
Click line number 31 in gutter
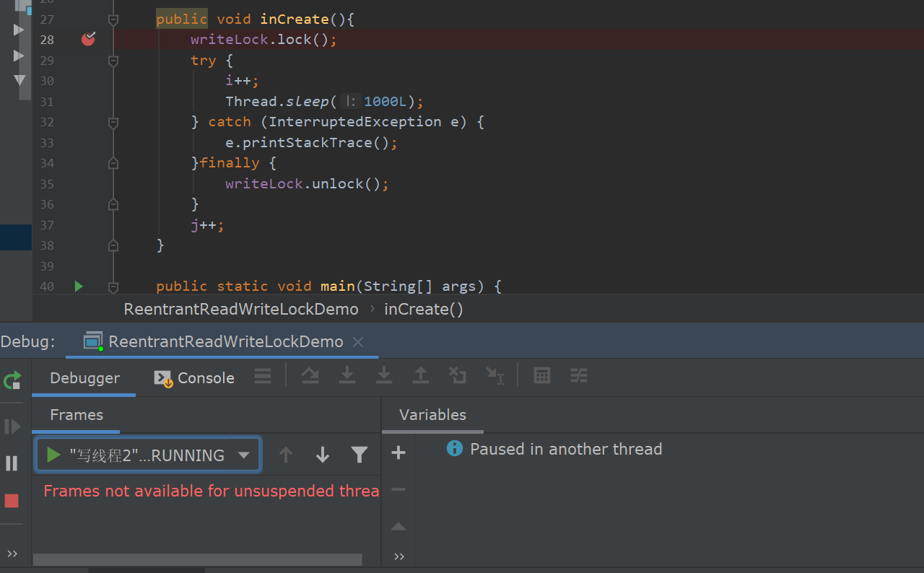[47, 101]
